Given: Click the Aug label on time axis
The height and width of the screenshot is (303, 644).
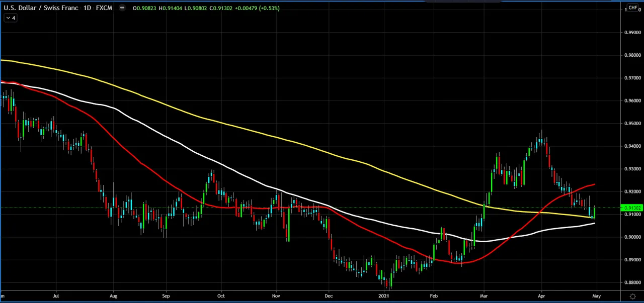Looking at the screenshot, I should [x=113, y=296].
